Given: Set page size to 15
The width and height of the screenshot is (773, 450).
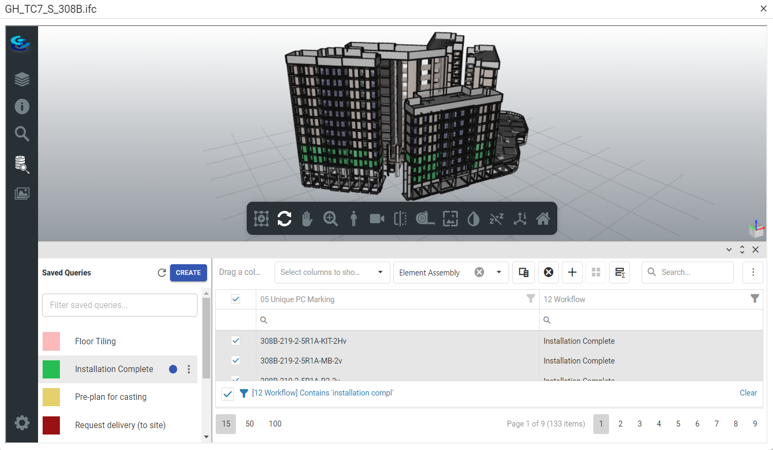Looking at the screenshot, I should coord(226,424).
